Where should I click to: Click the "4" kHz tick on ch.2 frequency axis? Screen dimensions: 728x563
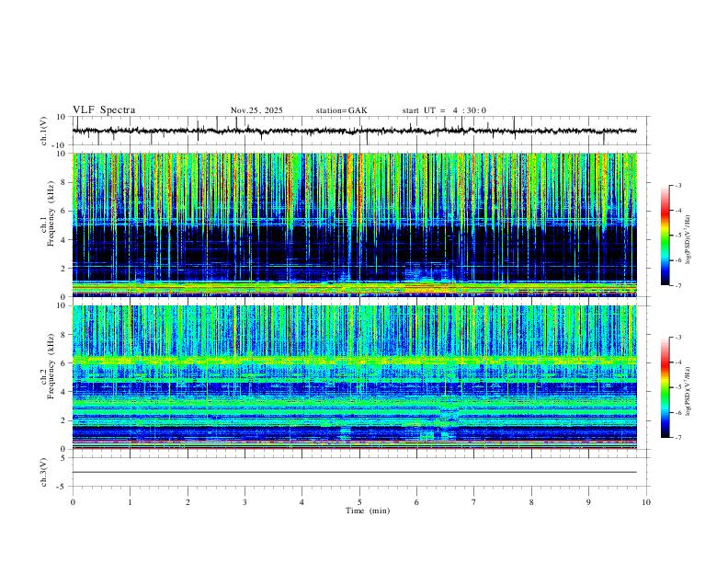(x=64, y=392)
